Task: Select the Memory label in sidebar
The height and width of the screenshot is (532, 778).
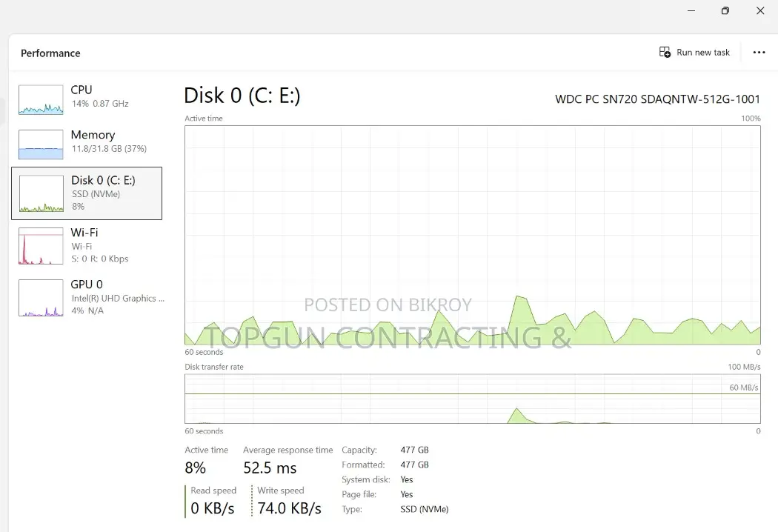Action: pyautogui.click(x=93, y=135)
